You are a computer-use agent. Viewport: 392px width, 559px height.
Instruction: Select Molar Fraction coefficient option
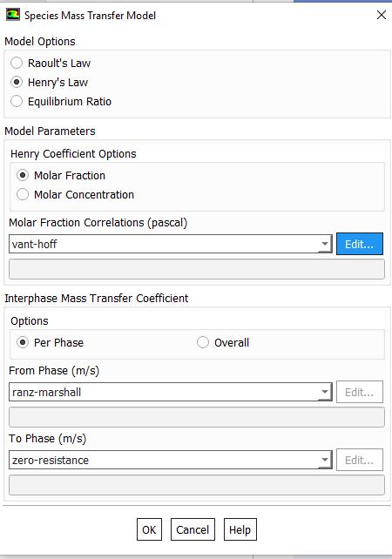click(x=23, y=175)
